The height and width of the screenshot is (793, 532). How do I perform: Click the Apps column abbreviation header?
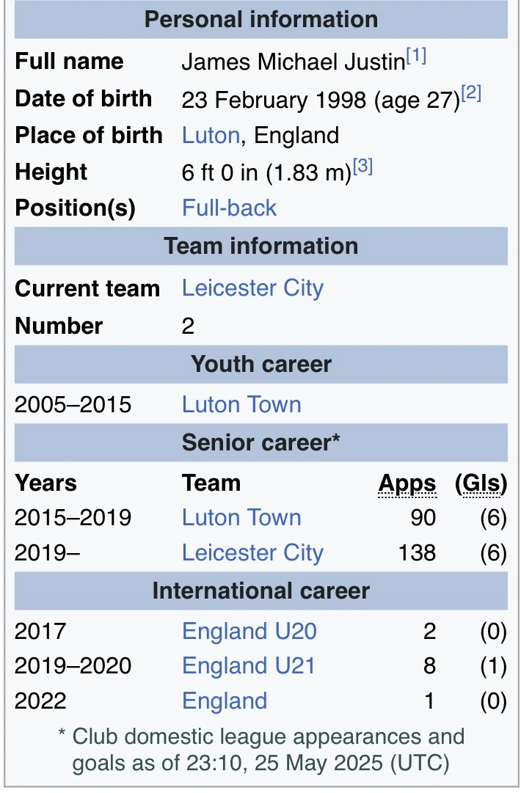(x=407, y=483)
